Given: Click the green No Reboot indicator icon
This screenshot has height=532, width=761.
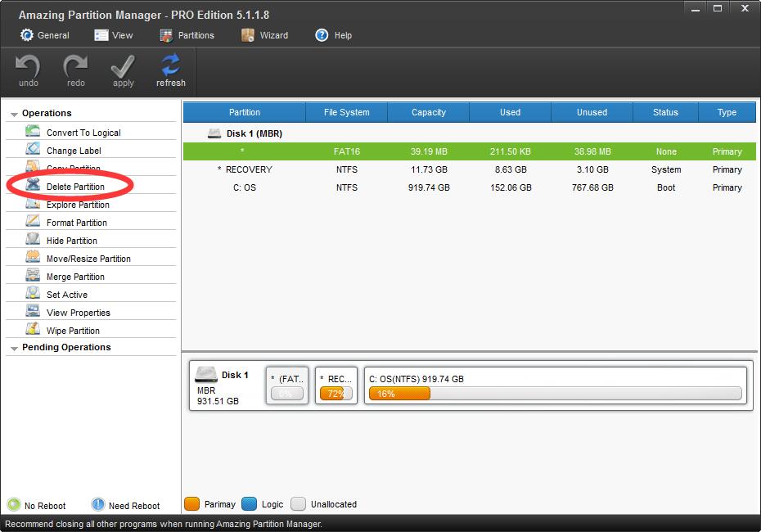Looking at the screenshot, I should 14,505.
